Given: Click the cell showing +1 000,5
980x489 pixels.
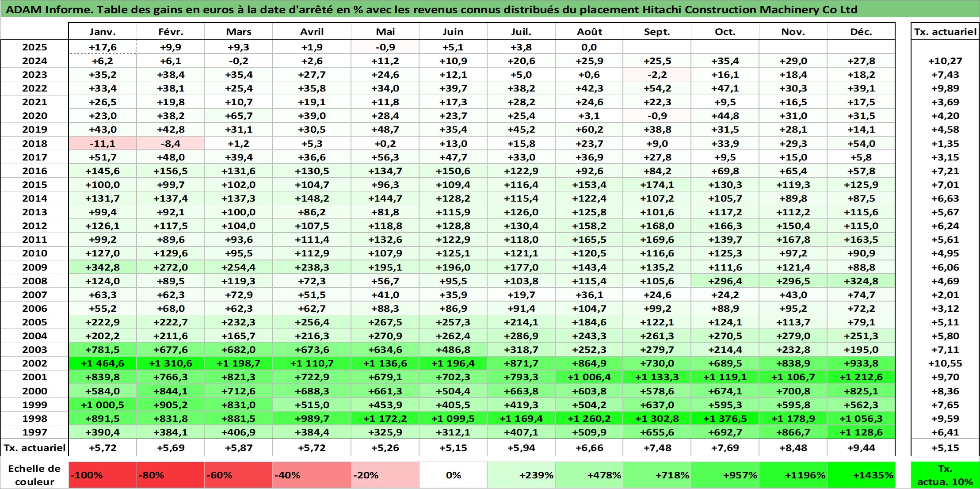Looking at the screenshot, I should tap(103, 405).
